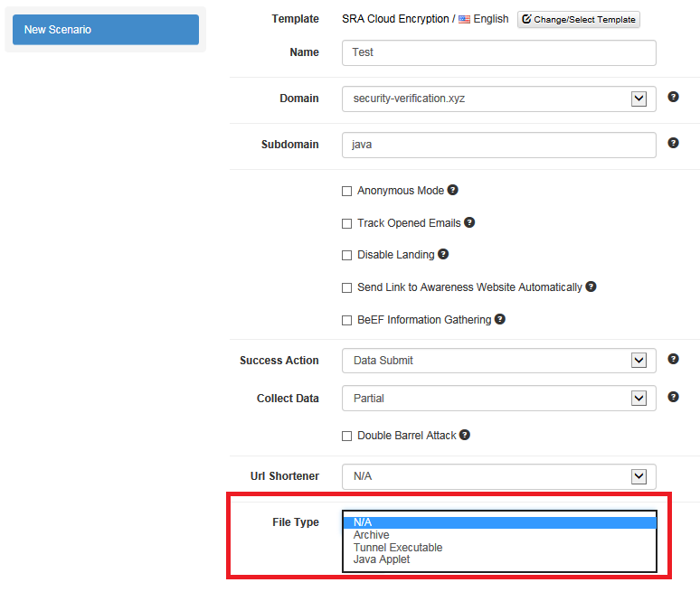Toggle Send Link to Awareness Website checkbox
This screenshot has height=592, width=700.
[347, 287]
